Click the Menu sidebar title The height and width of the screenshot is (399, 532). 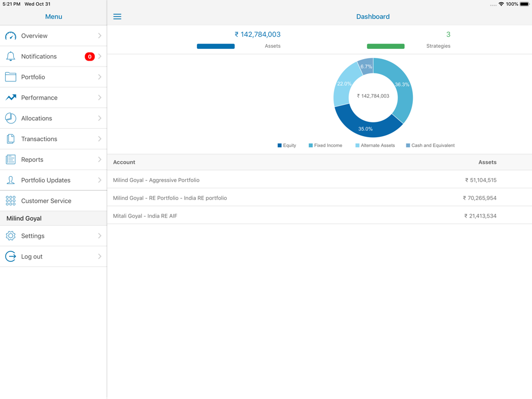[54, 16]
